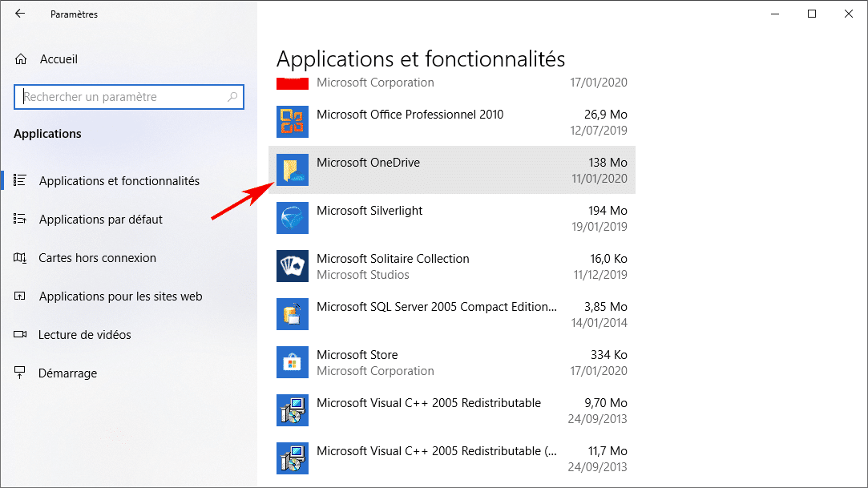Click the Microsoft Solitaire Collection cards icon
Viewport: 868px width, 488px height.
pyautogui.click(x=293, y=266)
